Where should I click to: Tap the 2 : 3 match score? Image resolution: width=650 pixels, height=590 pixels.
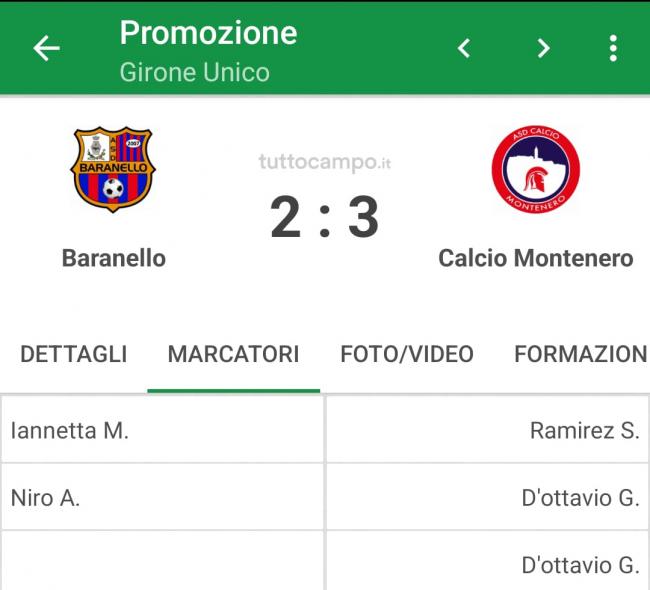[x=324, y=217]
